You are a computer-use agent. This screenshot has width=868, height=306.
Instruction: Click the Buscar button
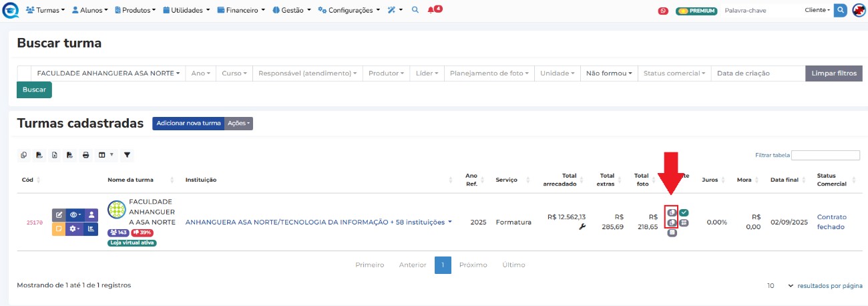click(34, 90)
